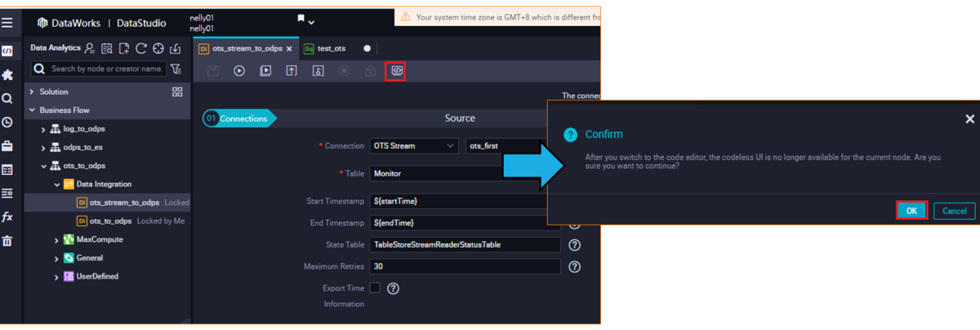Viewport: 980px width, 330px height.
Task: Click Cancel in the Confirm dialog
Action: pos(955,211)
